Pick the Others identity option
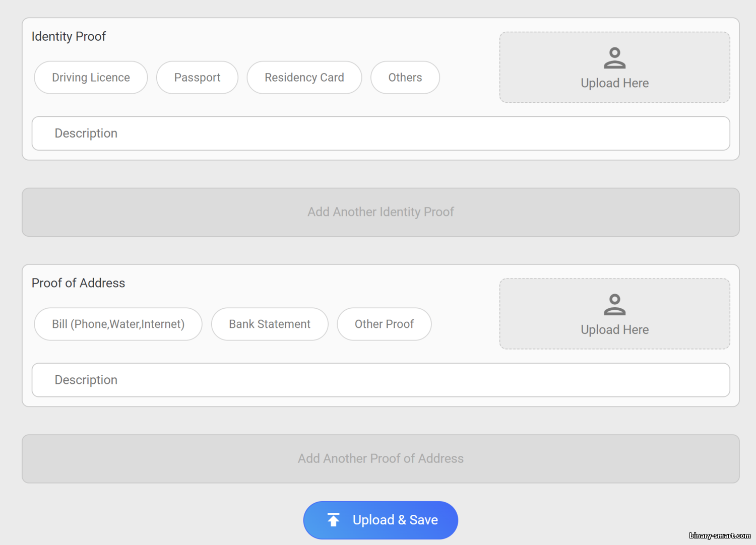Image resolution: width=756 pixels, height=545 pixels. (405, 78)
